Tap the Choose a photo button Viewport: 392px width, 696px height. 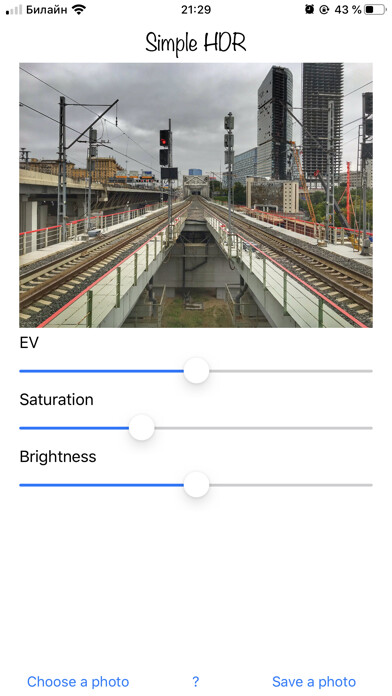point(78,682)
